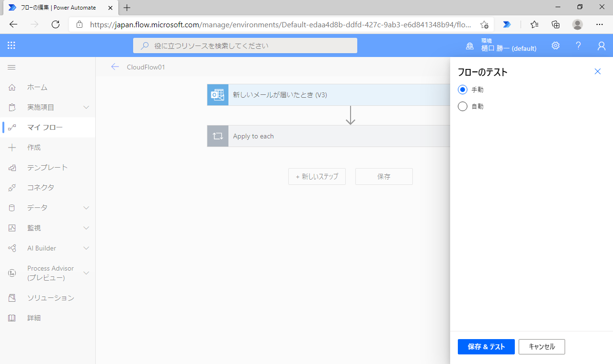
Task: Click the Power Automate extension icon in the toolbar
Action: (507, 24)
